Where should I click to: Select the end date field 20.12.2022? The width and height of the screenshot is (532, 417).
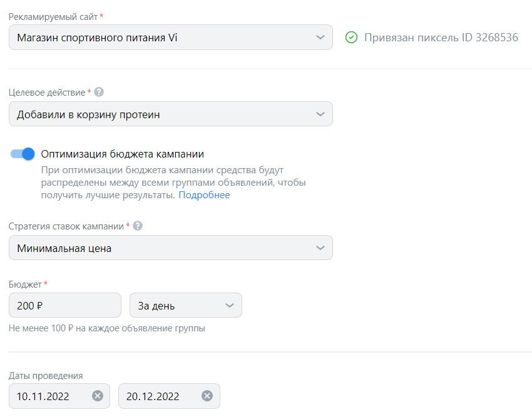(160, 396)
